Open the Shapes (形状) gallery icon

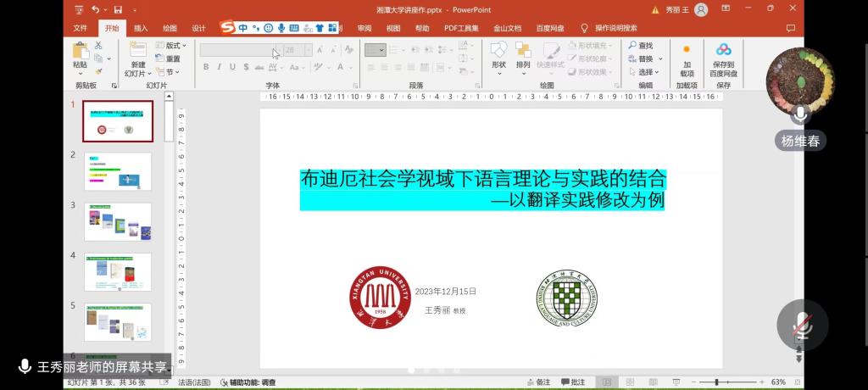(x=498, y=51)
